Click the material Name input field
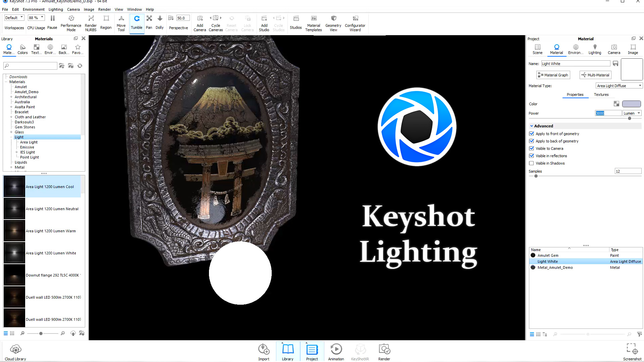The image size is (644, 362). click(576, 63)
